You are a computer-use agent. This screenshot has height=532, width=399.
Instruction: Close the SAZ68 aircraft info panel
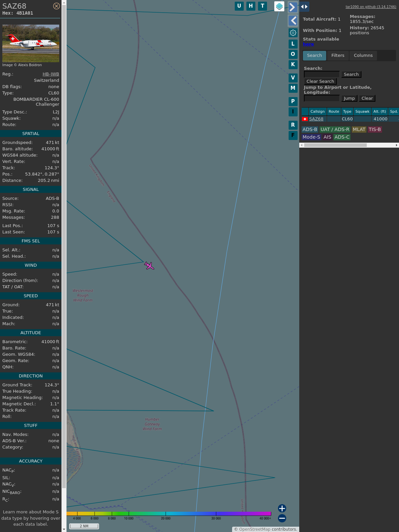click(57, 6)
